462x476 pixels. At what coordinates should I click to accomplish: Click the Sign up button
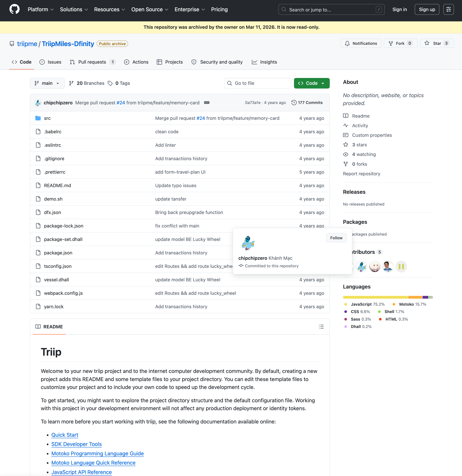tap(427, 9)
